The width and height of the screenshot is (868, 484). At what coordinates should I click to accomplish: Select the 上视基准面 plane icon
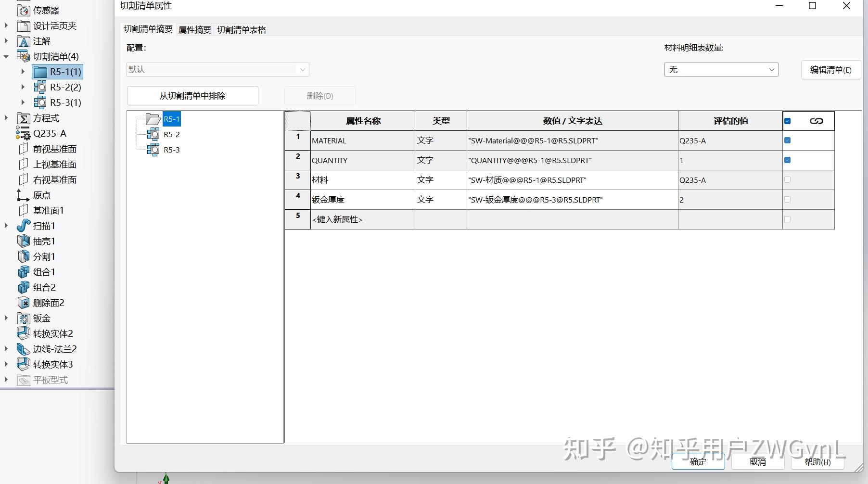[23, 164]
